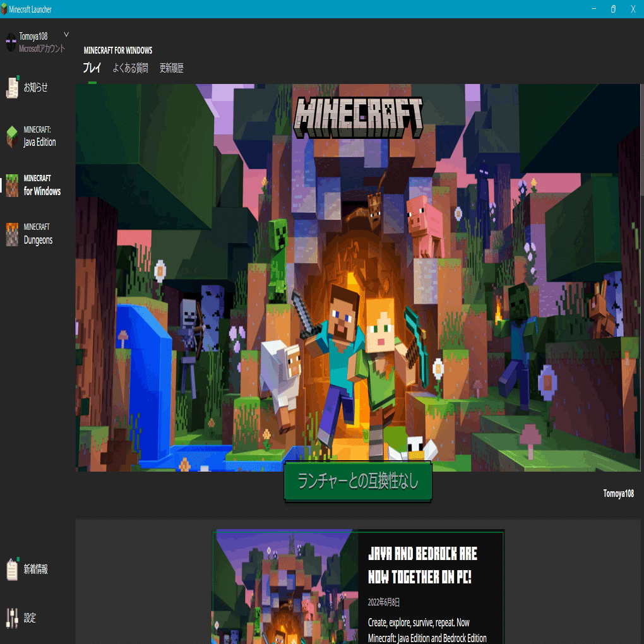Expand the account dropdown chevron
Screen dimensions: 644x644
tap(66, 35)
